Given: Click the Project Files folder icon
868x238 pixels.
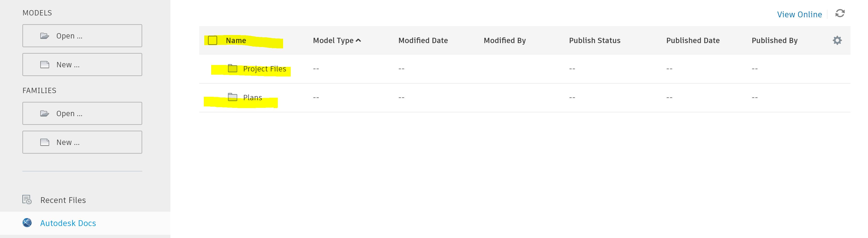Looking at the screenshot, I should click(232, 69).
